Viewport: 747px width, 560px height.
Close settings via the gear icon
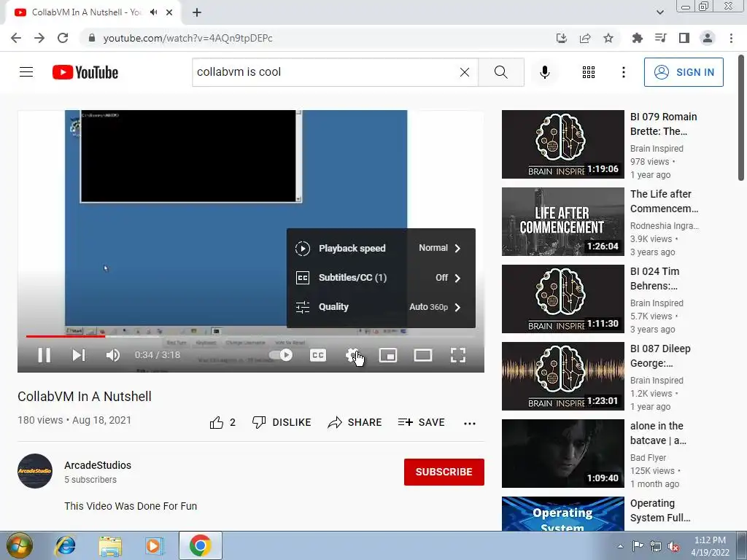point(353,355)
